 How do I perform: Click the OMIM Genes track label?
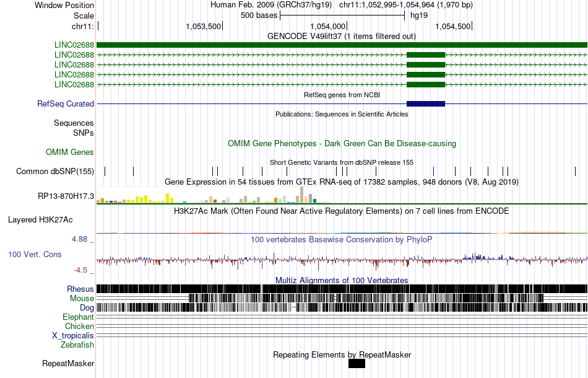[x=70, y=152]
